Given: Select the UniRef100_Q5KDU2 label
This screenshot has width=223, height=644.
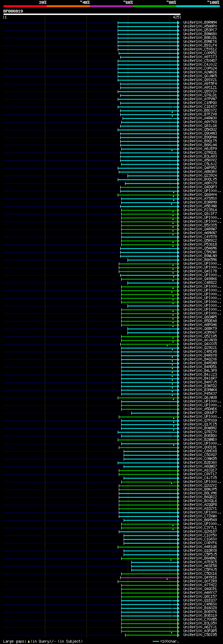Looking at the screenshot, I should point(200,129).
